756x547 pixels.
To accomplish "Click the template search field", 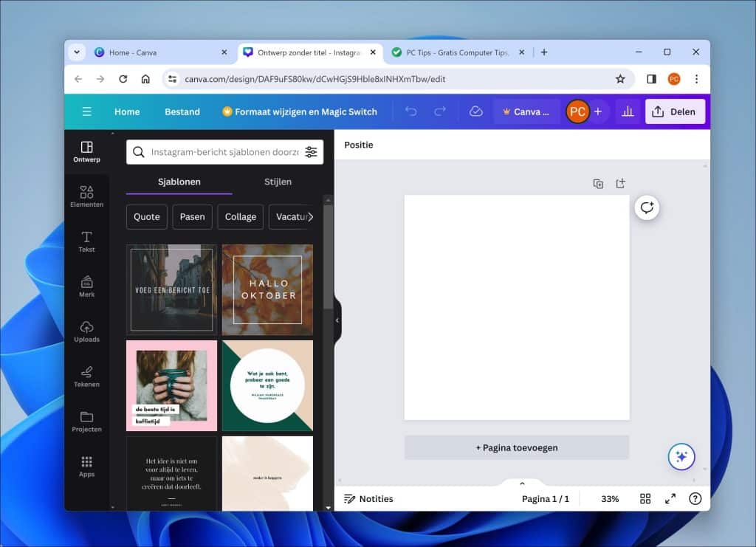I will click(x=224, y=152).
